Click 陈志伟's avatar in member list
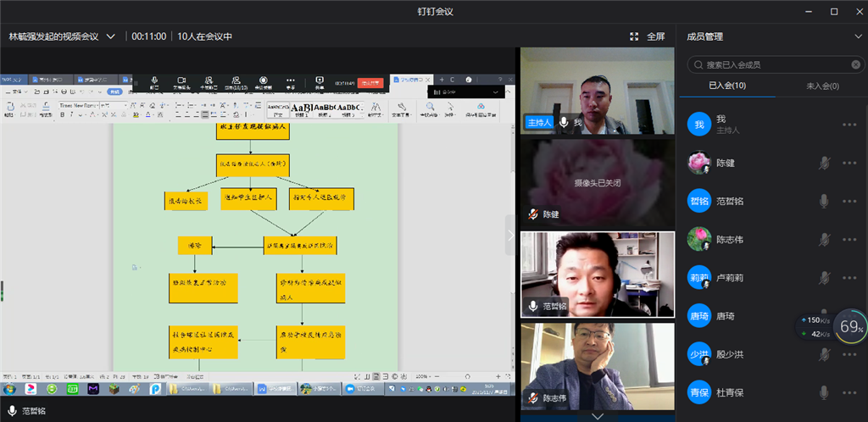Viewport: 868px width, 422px height. pyautogui.click(x=698, y=239)
